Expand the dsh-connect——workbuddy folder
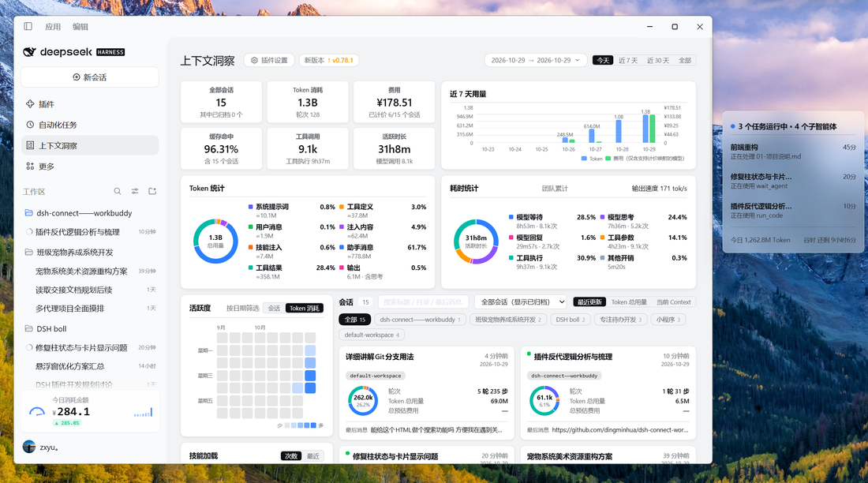868x483 pixels. (90, 213)
